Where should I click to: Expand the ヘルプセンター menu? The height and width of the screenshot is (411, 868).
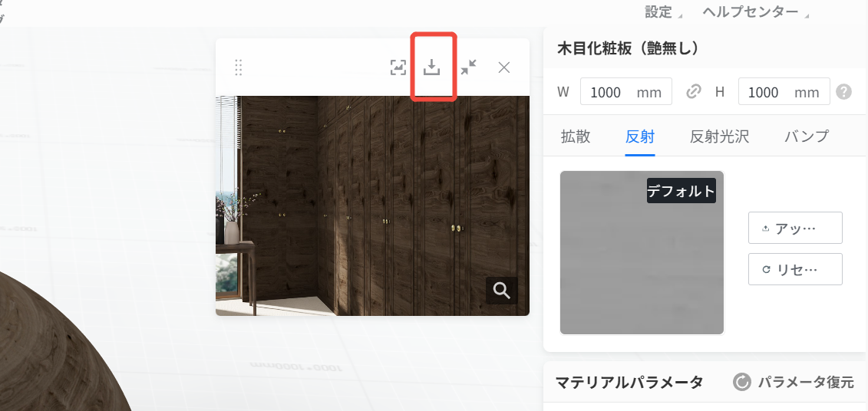pyautogui.click(x=756, y=12)
